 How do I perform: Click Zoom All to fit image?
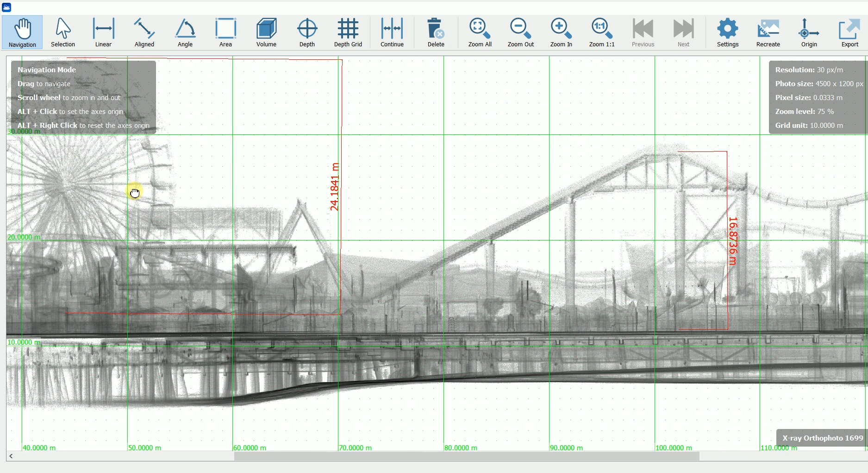click(479, 32)
